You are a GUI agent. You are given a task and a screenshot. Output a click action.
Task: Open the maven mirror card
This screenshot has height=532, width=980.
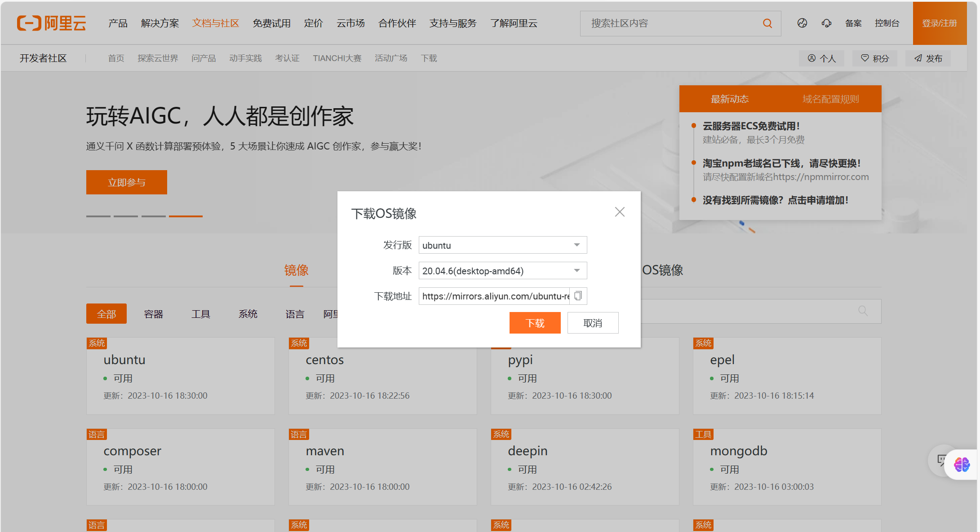[382, 467]
